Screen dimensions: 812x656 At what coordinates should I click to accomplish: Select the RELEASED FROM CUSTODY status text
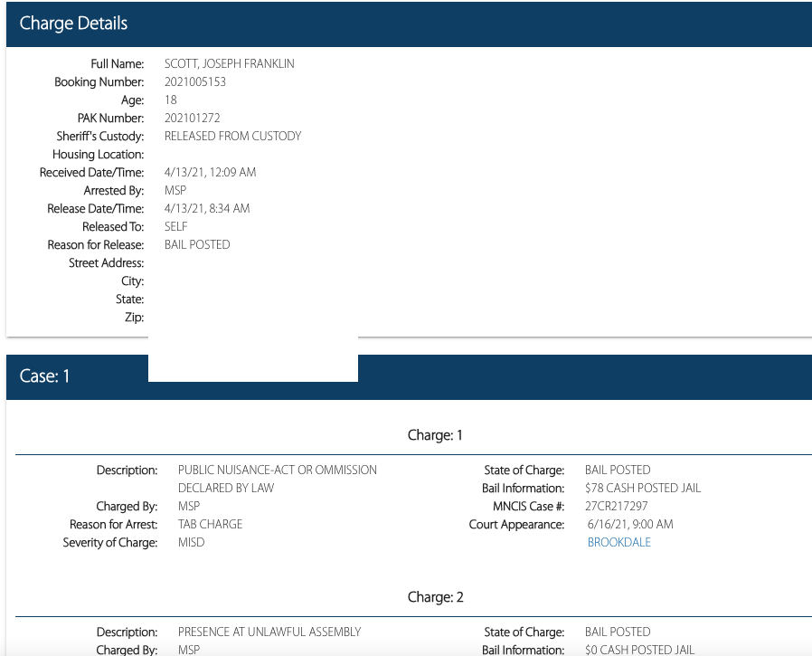click(232, 136)
